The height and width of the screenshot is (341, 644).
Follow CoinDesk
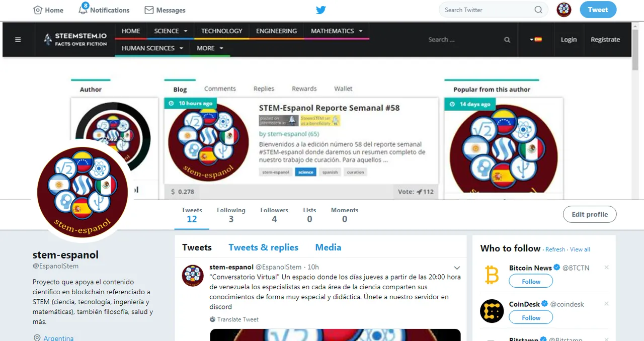531,318
